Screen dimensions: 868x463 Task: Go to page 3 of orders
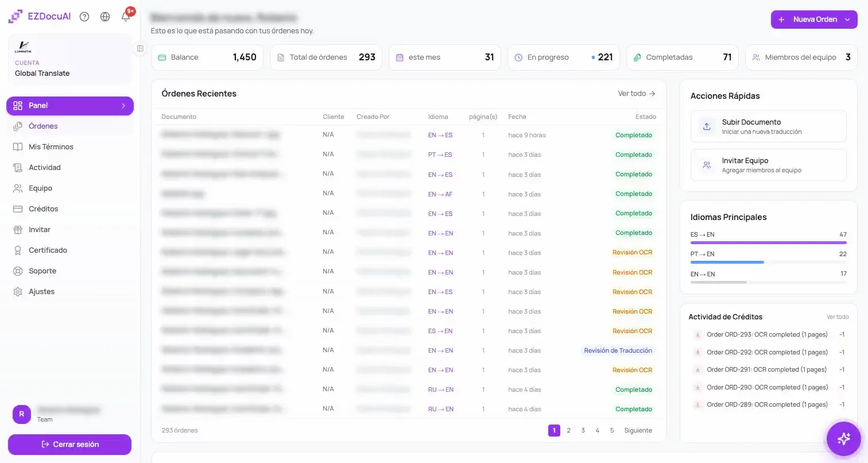tap(583, 430)
